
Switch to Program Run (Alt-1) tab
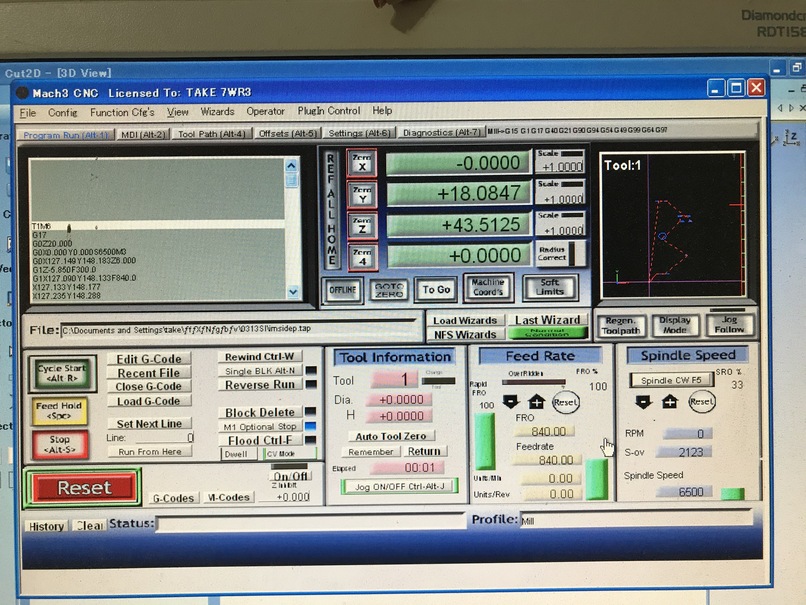[66, 135]
